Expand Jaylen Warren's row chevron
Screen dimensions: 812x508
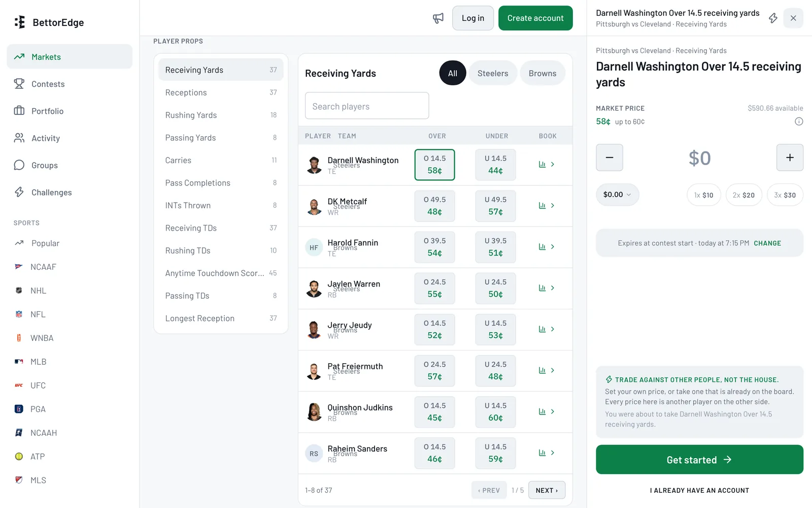click(553, 288)
